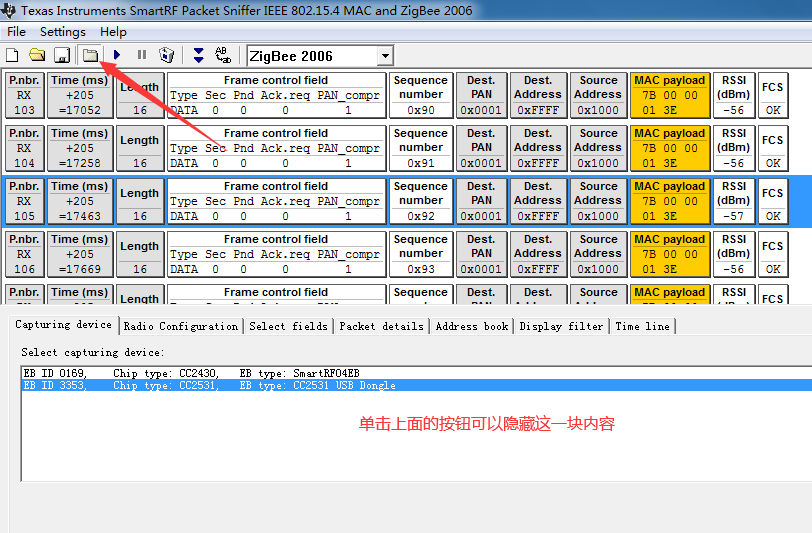The image size is (812, 533).
Task: Click Dest. PAN 0x0001 of packet 103
Action: [481, 95]
